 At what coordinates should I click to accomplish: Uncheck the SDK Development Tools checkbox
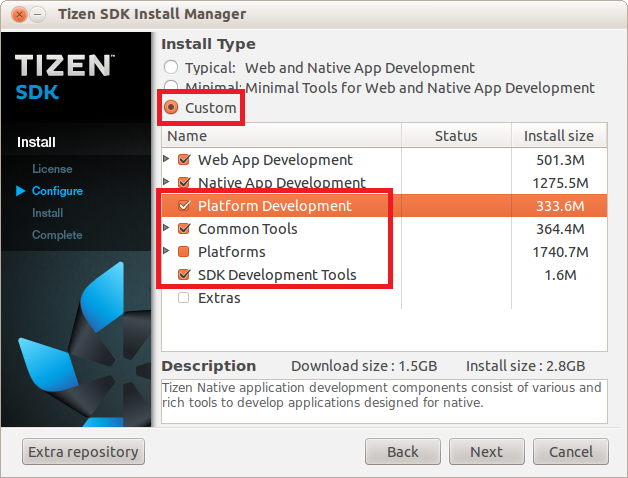tap(184, 274)
